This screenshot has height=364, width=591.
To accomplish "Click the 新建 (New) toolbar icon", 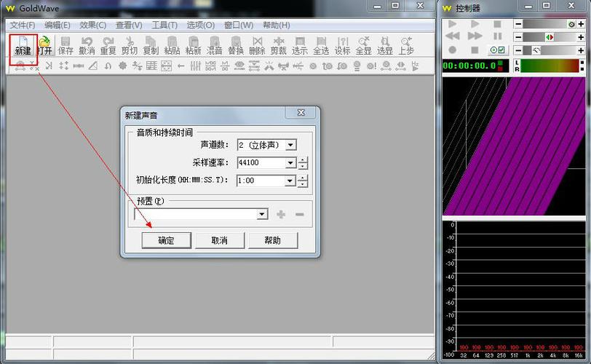I will (x=23, y=45).
